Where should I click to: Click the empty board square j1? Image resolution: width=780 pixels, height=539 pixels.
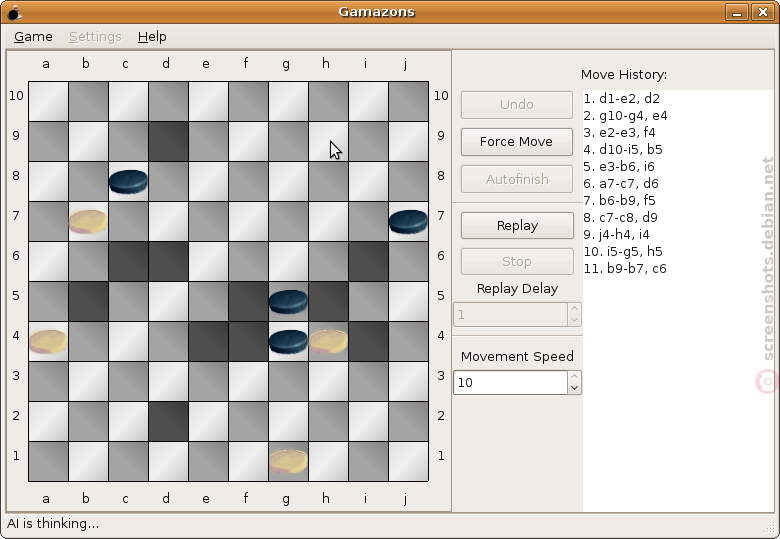tap(408, 461)
